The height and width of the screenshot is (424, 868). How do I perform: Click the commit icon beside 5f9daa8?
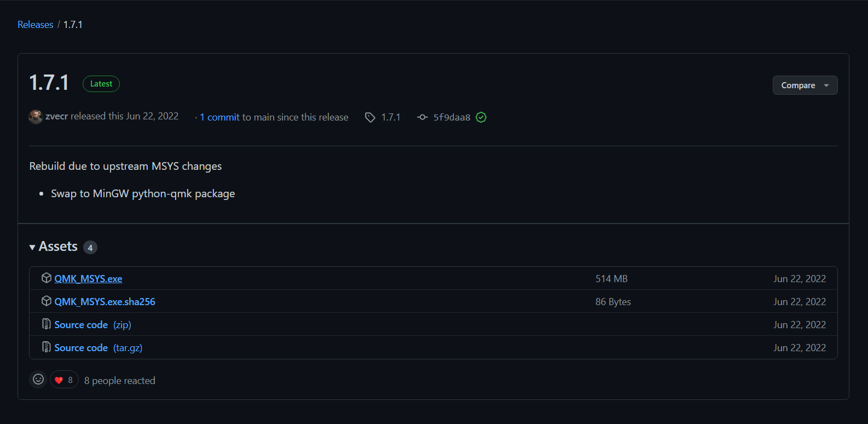tap(422, 117)
